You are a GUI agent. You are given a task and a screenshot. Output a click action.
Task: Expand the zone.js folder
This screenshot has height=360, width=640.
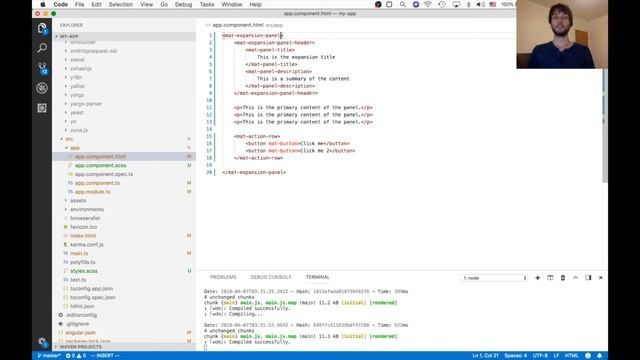point(79,130)
